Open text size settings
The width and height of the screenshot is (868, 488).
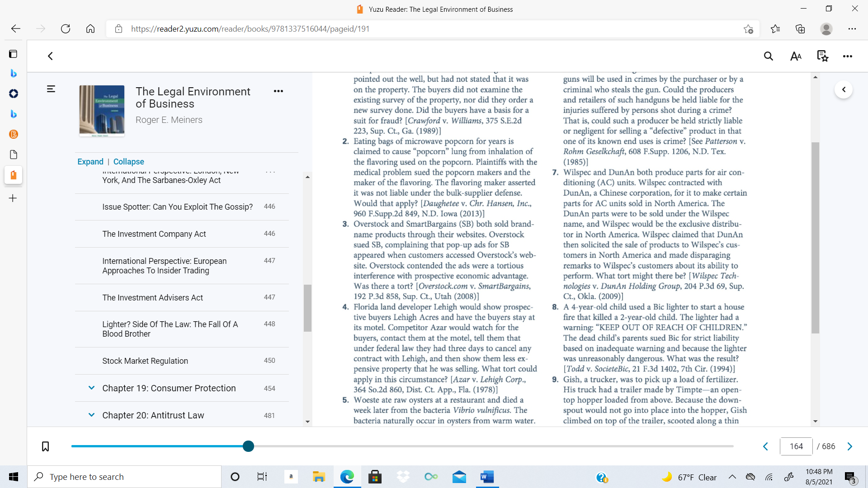tap(796, 56)
